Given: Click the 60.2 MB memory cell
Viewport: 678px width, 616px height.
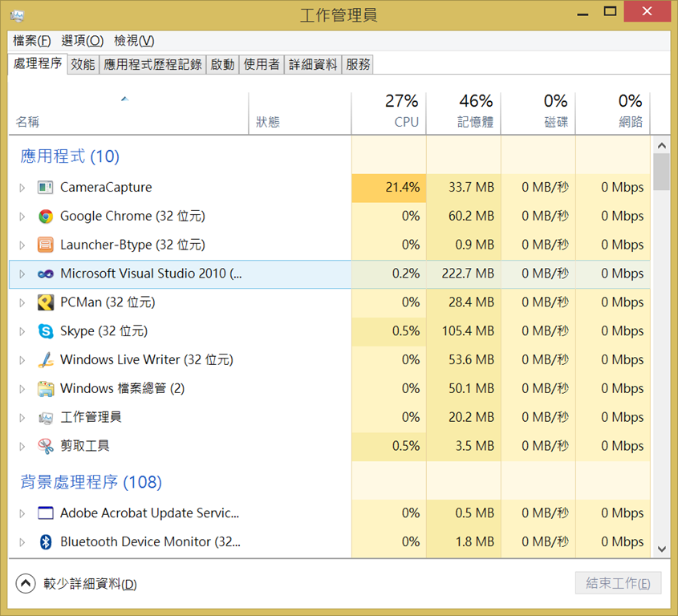Looking at the screenshot, I should pos(464,216).
